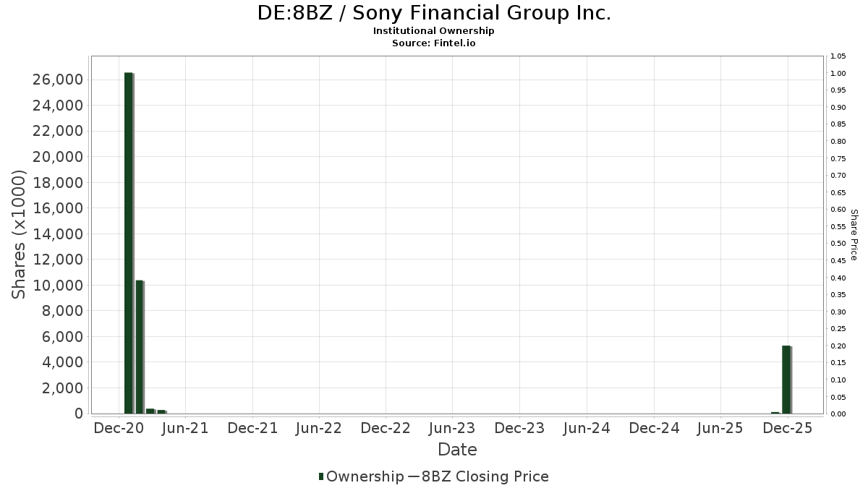Click the Dec-24 date axis label
The height and width of the screenshot is (488, 868).
tap(653, 428)
